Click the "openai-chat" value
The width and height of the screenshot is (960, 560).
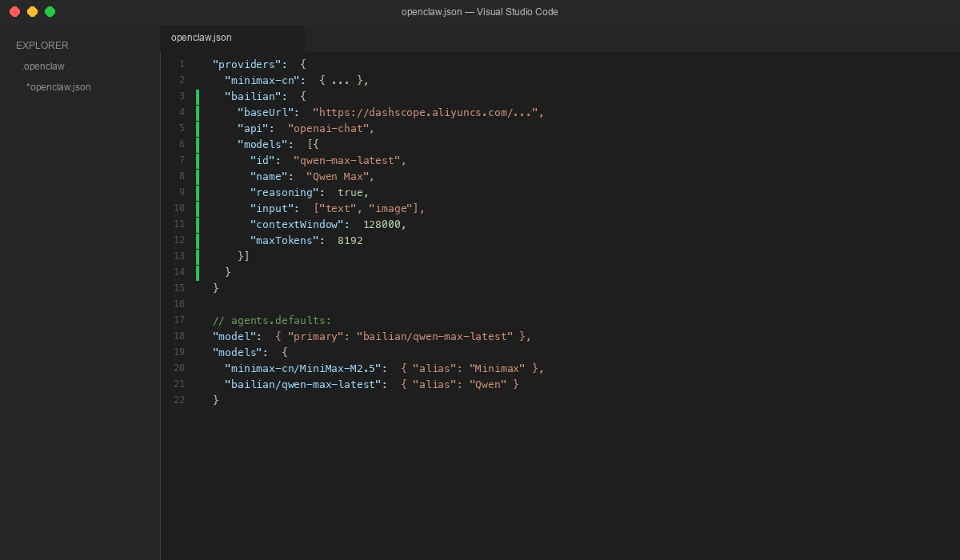[330, 128]
